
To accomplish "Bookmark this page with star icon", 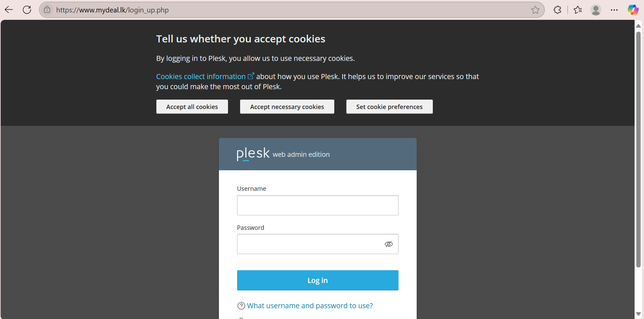I will pos(535,10).
